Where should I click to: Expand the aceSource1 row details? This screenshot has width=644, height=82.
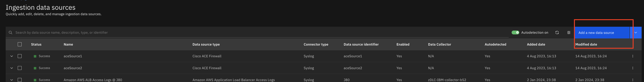click(12, 56)
